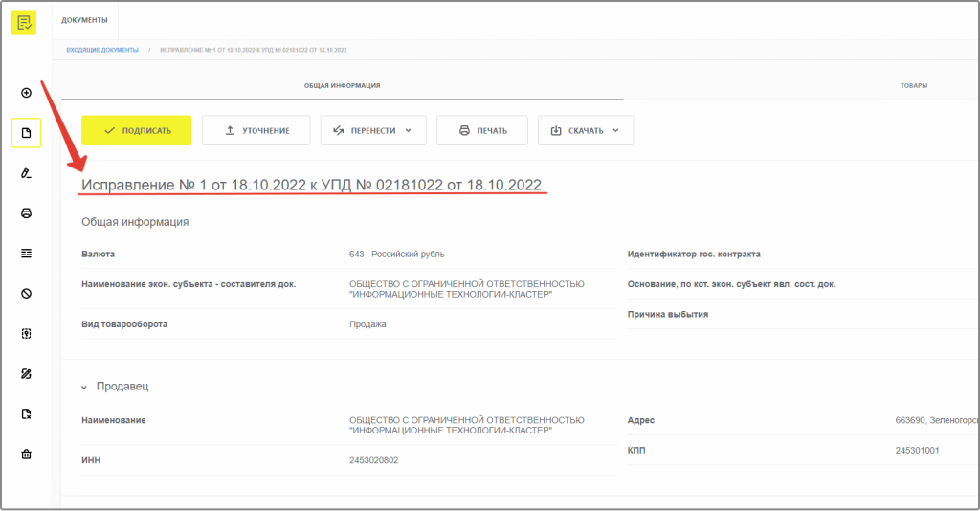Click the Подписать button label
Viewport: 980px width, 511px height.
(146, 130)
